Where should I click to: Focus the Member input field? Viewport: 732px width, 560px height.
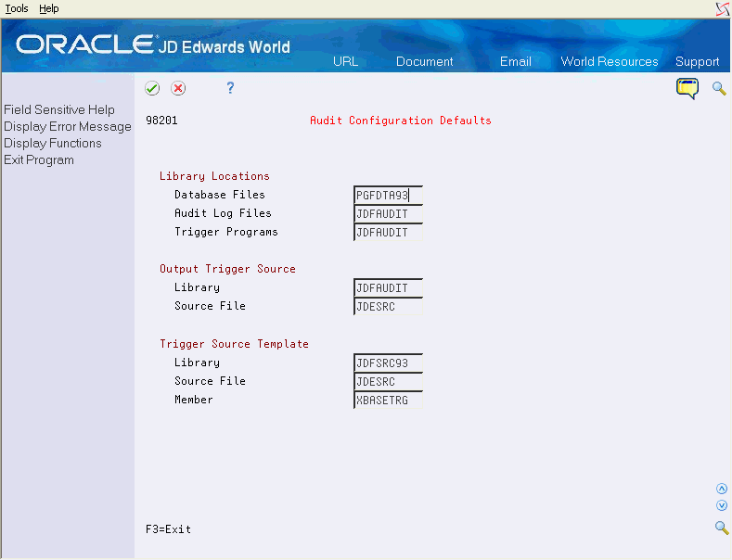coord(389,401)
